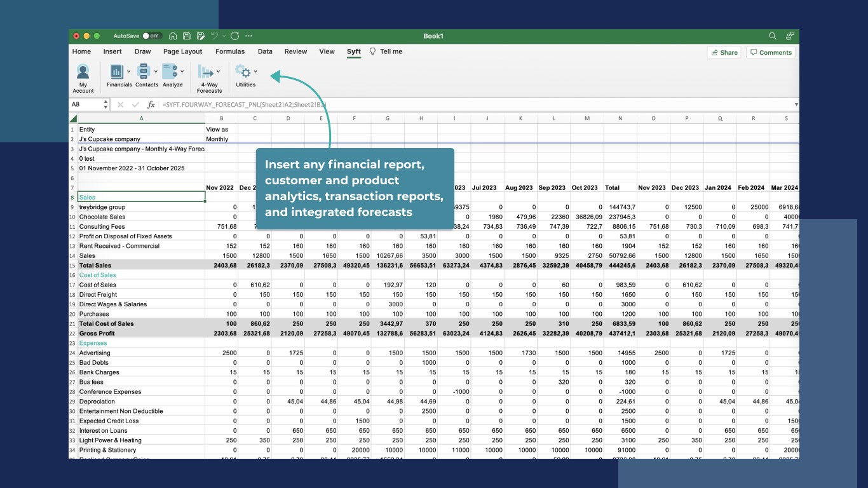
Task: Open search with the magnifying glass icon
Action: tap(773, 36)
